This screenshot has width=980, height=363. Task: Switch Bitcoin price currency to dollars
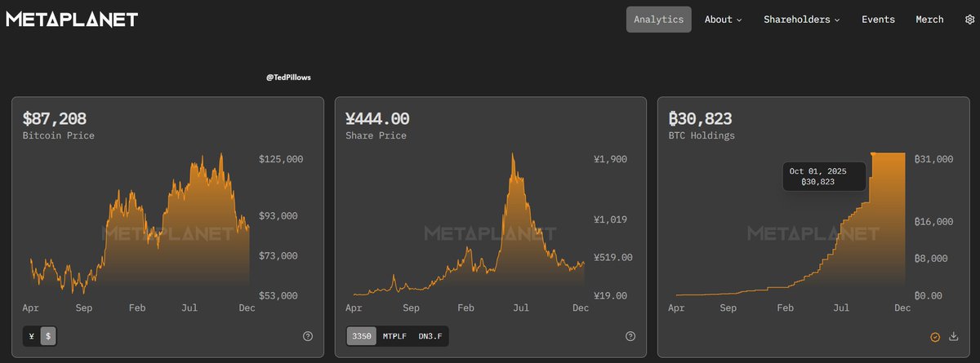pos(48,336)
